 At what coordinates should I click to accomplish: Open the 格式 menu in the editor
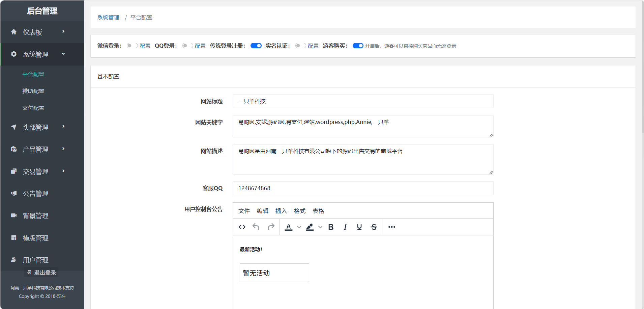click(x=299, y=211)
